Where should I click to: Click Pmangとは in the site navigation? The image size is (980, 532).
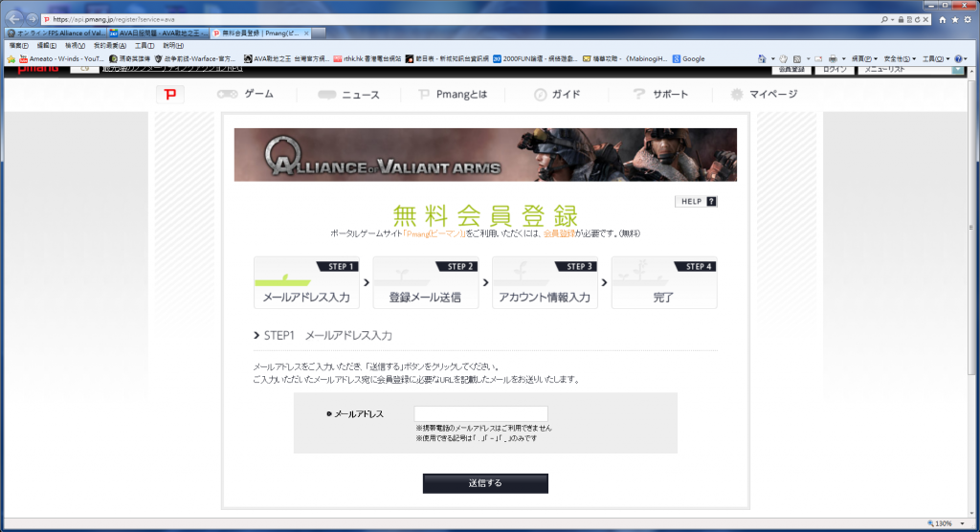point(453,95)
